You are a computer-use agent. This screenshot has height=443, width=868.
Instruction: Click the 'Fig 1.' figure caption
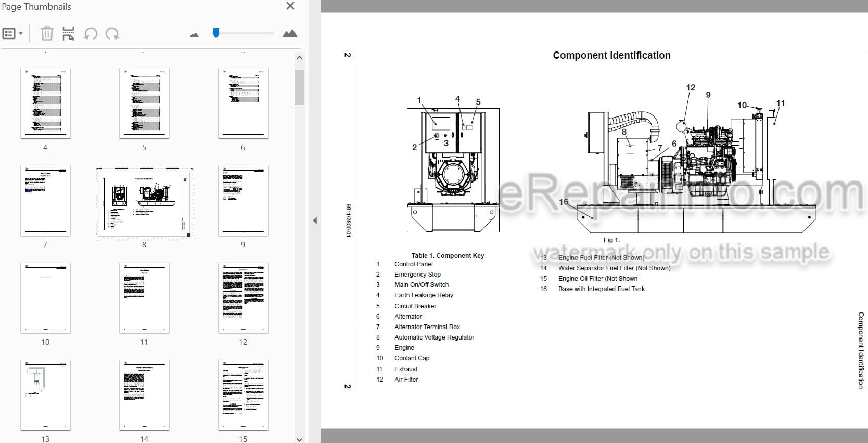pos(611,240)
